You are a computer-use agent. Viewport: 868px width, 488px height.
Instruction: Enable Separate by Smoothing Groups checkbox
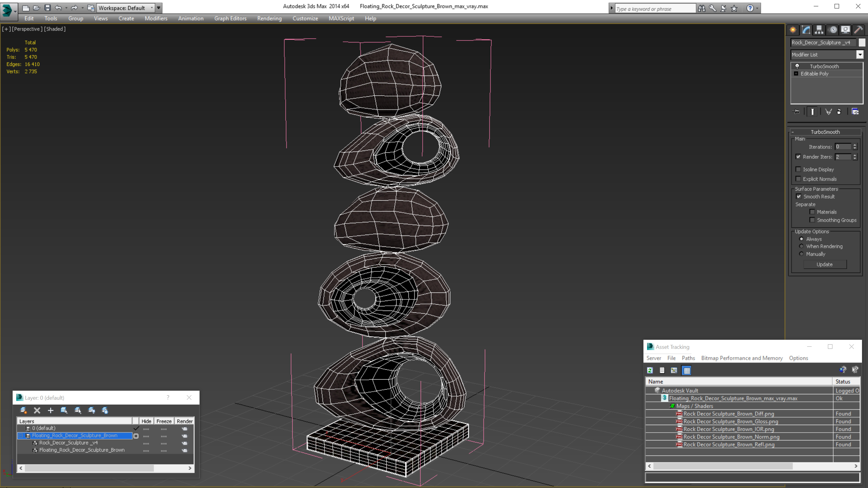coord(812,220)
